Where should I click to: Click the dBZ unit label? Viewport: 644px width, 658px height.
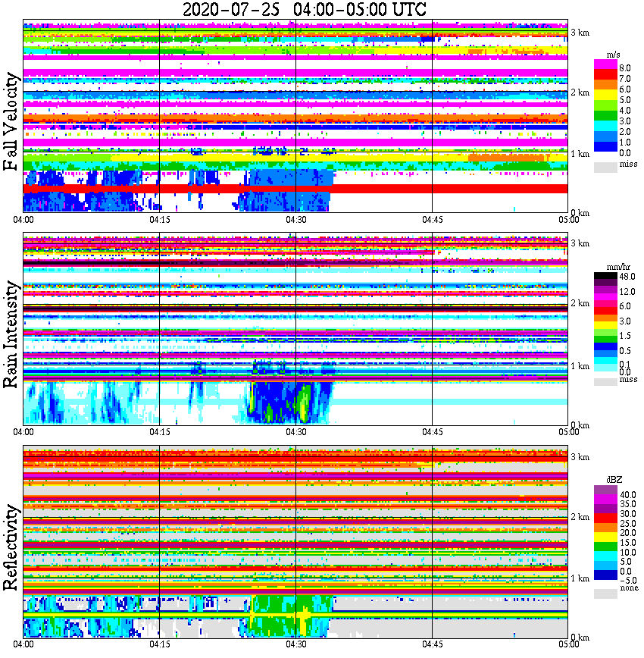point(614,480)
